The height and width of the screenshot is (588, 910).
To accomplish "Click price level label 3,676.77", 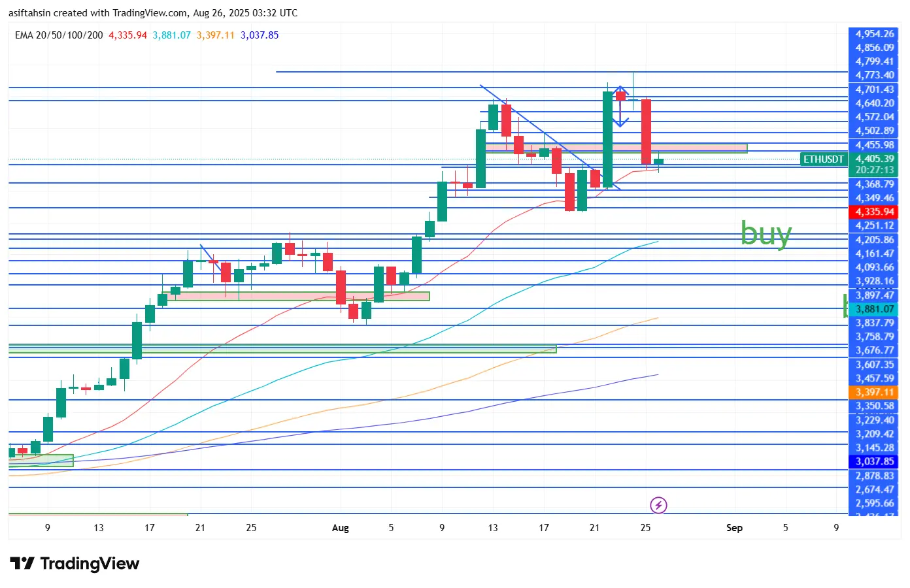I will point(874,351).
